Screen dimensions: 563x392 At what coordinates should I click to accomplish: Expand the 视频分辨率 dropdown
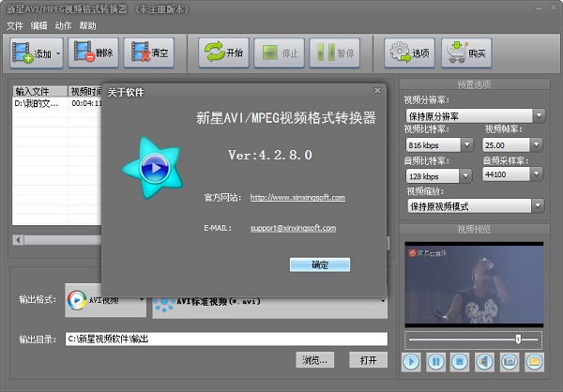coord(539,116)
